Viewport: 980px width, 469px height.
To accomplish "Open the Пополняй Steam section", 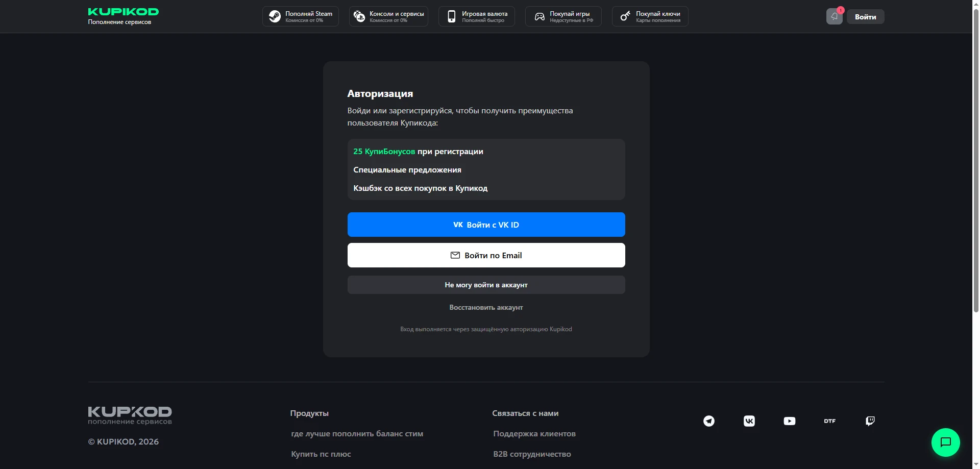I will coord(301,16).
